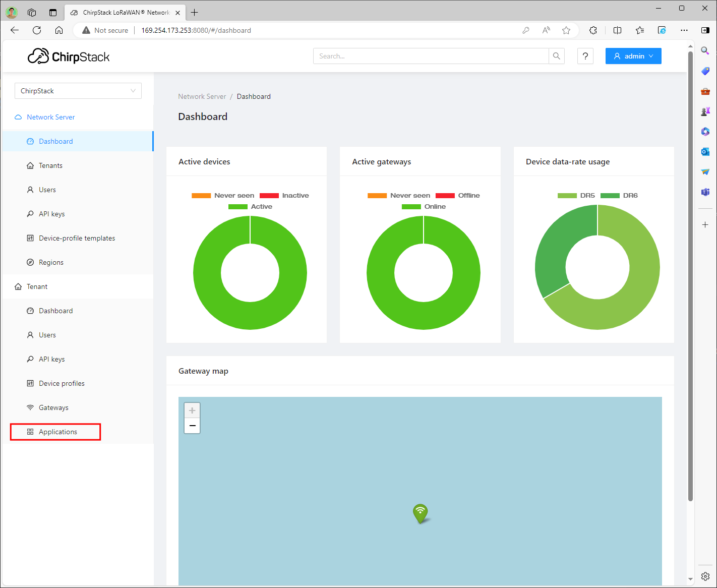Switch to the Tenant Dashboard entry

point(55,311)
